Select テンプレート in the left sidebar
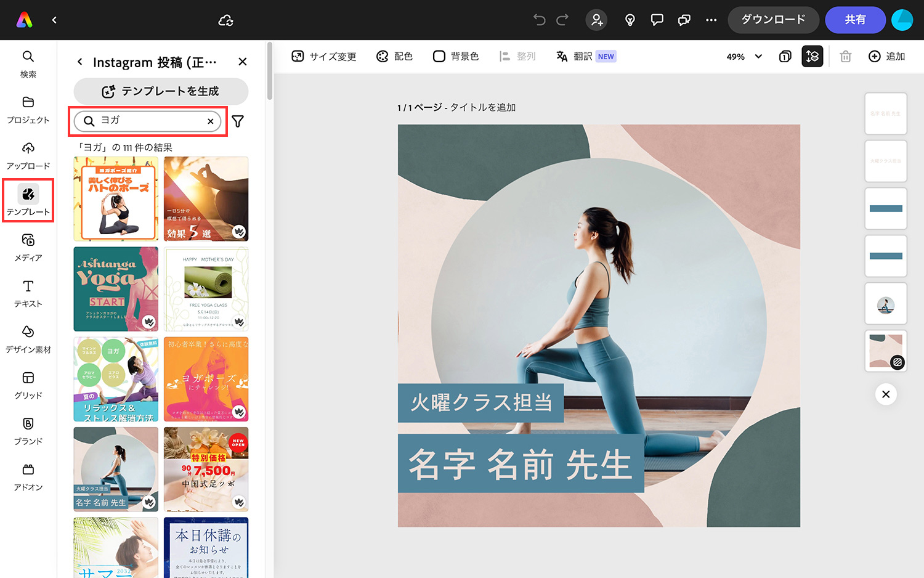Screen dimensions: 924x578 point(28,201)
